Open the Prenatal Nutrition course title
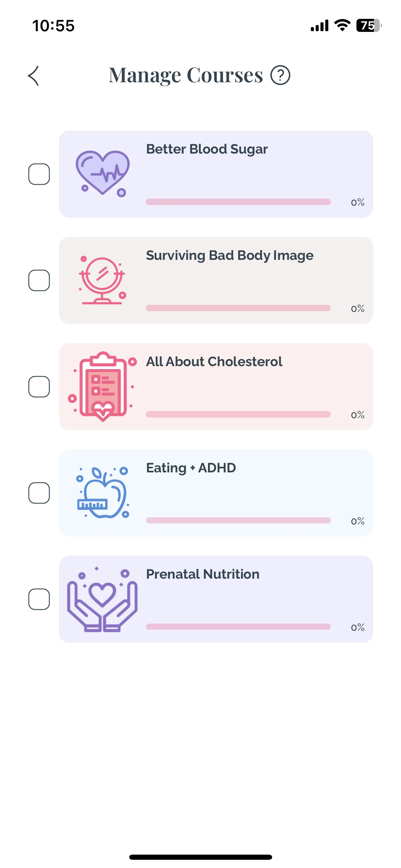401x868 pixels. pyautogui.click(x=203, y=574)
